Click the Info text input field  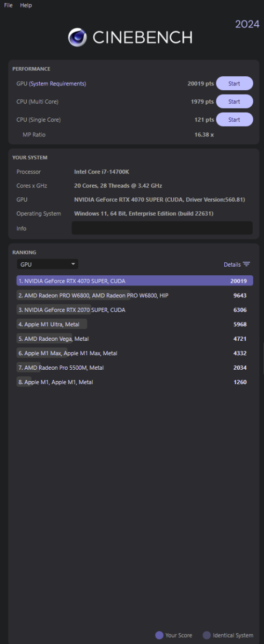point(162,228)
